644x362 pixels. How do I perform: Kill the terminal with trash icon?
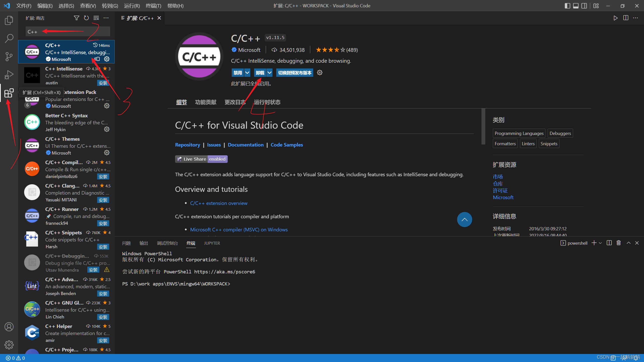[619, 243]
